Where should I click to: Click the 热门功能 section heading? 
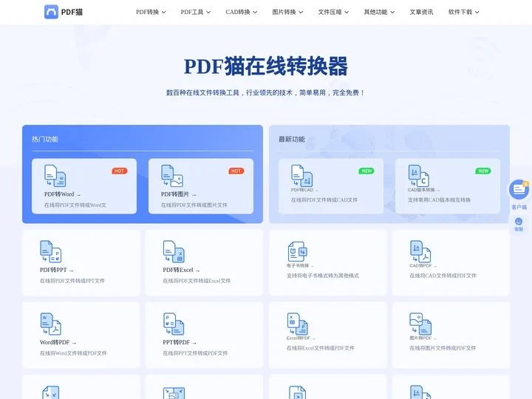pyautogui.click(x=45, y=139)
